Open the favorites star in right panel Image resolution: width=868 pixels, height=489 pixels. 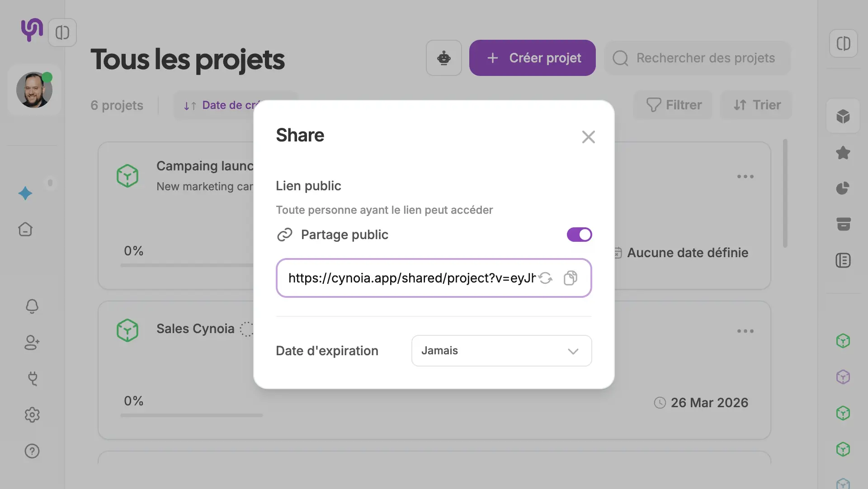click(x=843, y=153)
